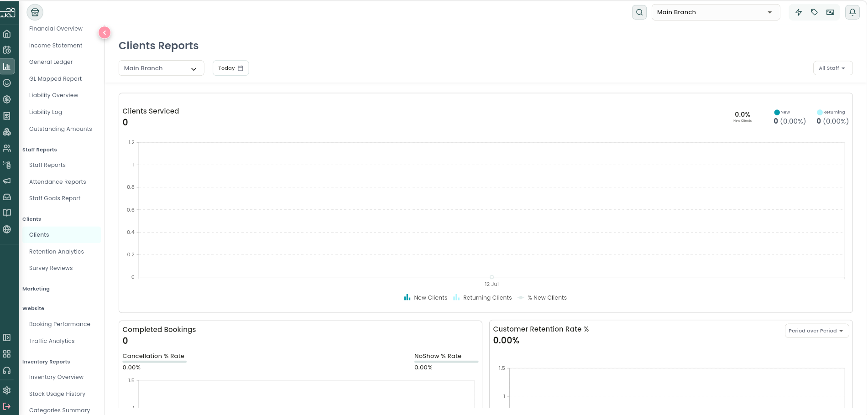Collapse the reports menu with pink arrow
This screenshot has width=868, height=415.
(105, 32)
